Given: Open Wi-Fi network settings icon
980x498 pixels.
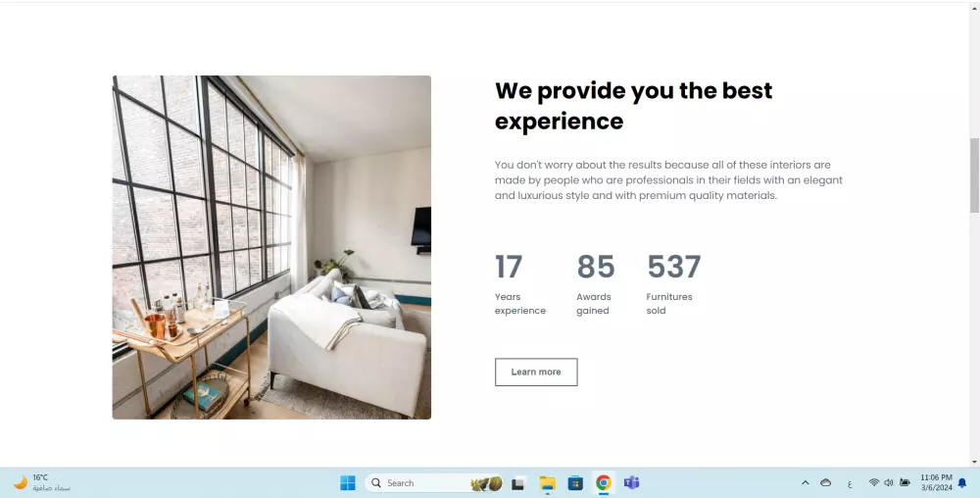Looking at the screenshot, I should (x=874, y=483).
